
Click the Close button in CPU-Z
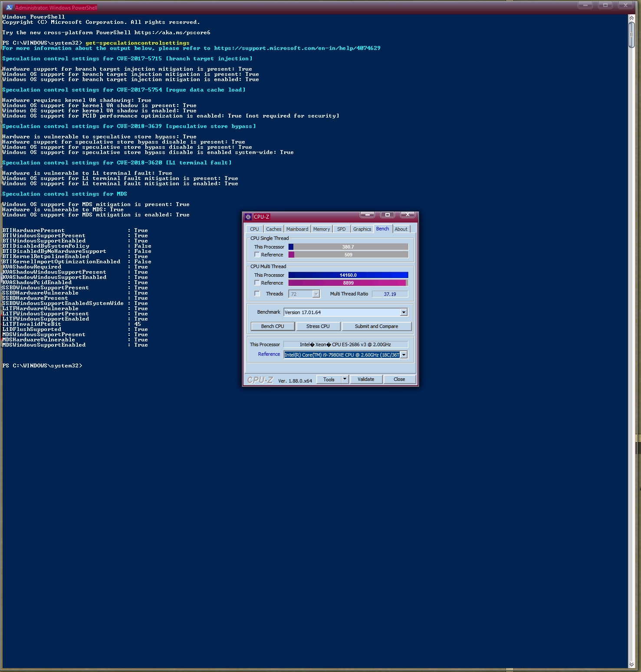click(x=399, y=379)
